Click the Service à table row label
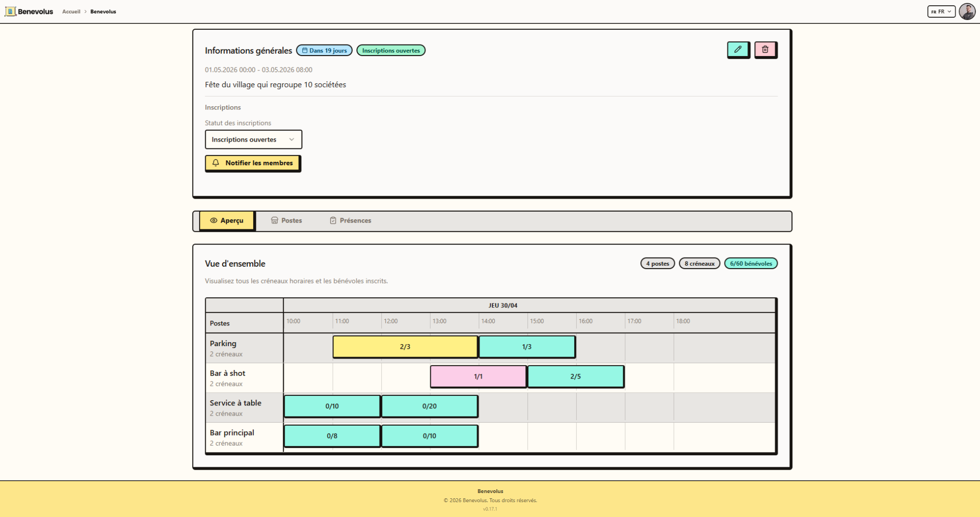Screen dimensions: 980x517 235,403
